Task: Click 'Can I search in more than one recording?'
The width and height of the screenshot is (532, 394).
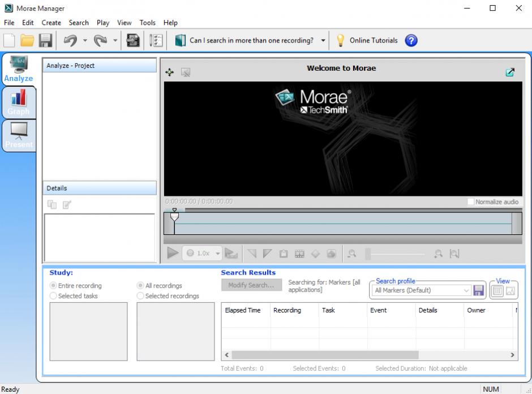Action: click(251, 40)
